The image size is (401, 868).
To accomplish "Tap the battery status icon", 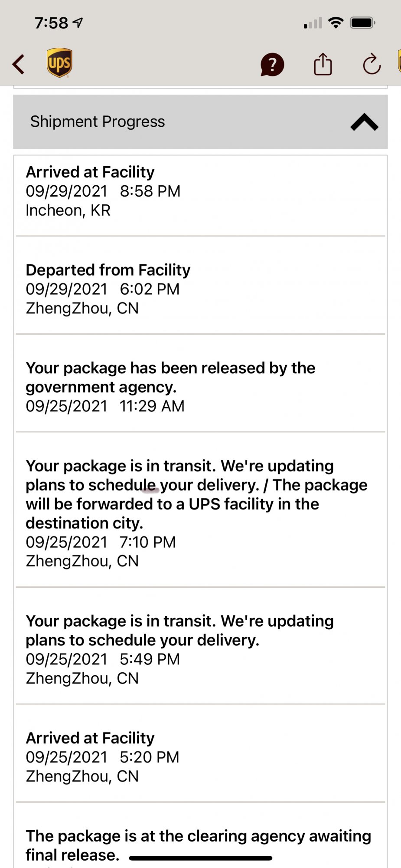I will 362,23.
